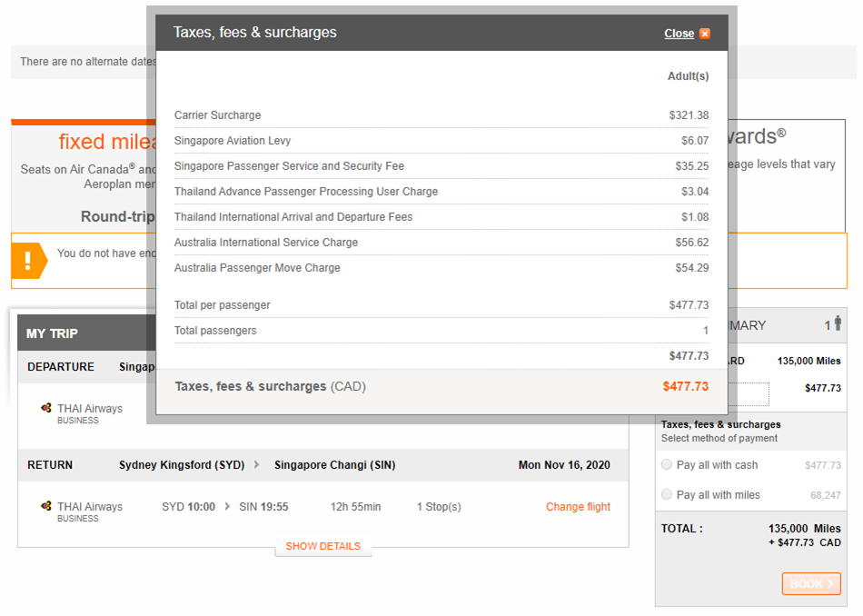The height and width of the screenshot is (616, 863).
Task: Click the $56.62 service charge amount
Action: [x=692, y=243]
